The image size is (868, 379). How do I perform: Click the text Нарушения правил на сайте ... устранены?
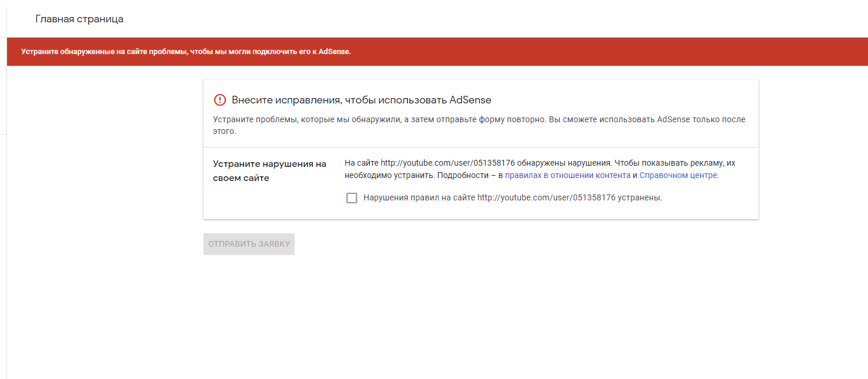[x=513, y=198]
